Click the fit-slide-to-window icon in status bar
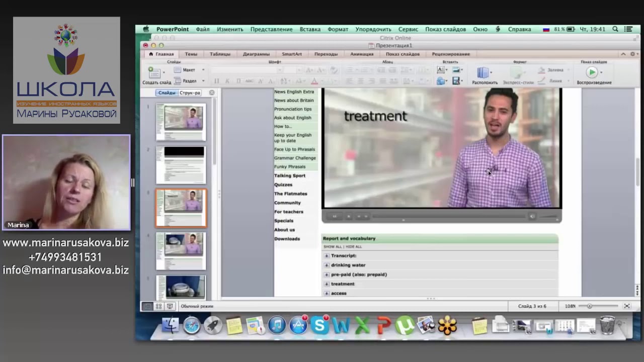The width and height of the screenshot is (644, 362). pos(627,306)
